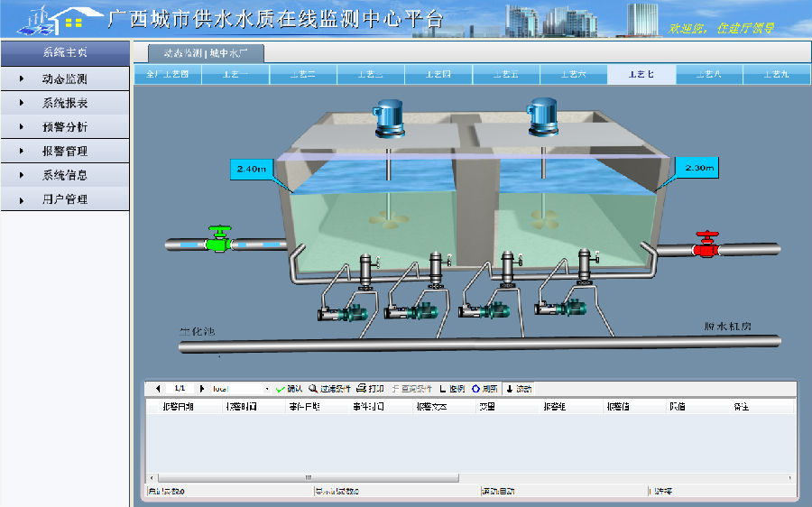
Task: Click the 系统主页 home button
Action: point(65,52)
